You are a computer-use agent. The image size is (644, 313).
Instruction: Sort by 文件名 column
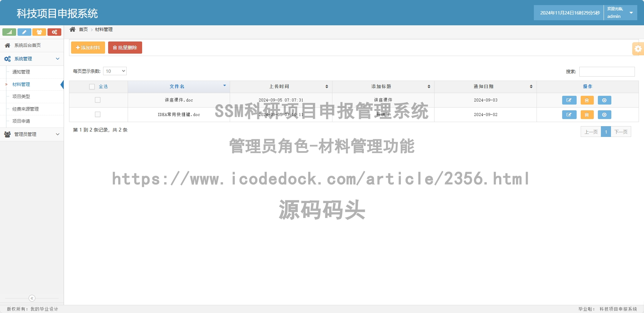pyautogui.click(x=179, y=87)
